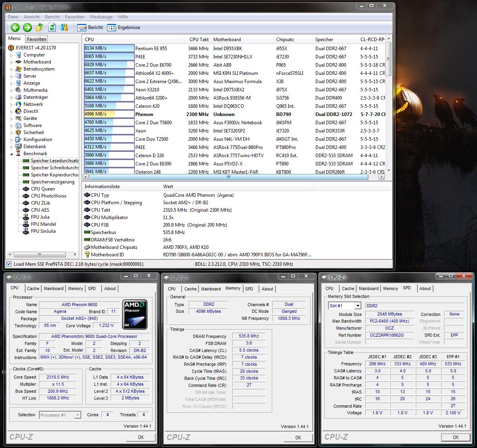Screen dimensions: 477x448
Task: Select the Sicherheit tree item
Action: 33,132
